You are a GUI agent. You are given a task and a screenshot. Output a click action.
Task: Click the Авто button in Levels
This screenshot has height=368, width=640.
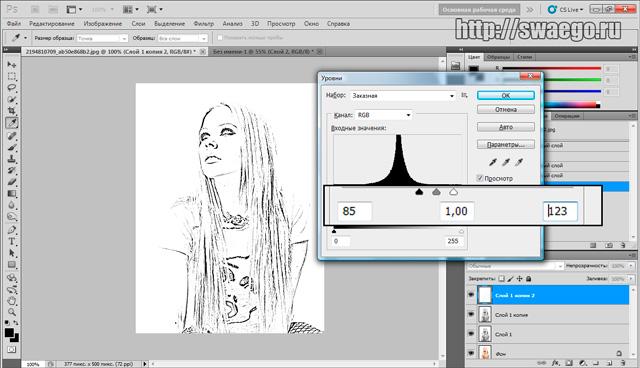(x=506, y=127)
